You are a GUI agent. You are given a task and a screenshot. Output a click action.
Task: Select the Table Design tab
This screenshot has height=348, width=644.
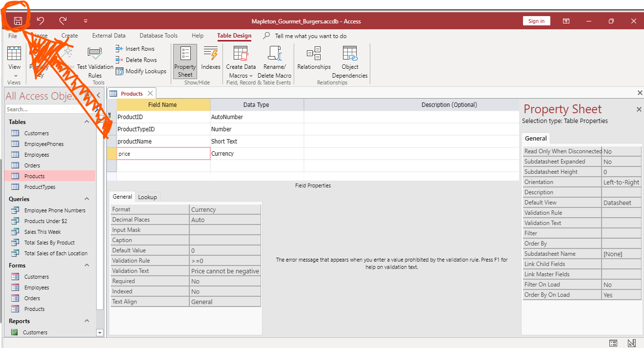click(234, 36)
